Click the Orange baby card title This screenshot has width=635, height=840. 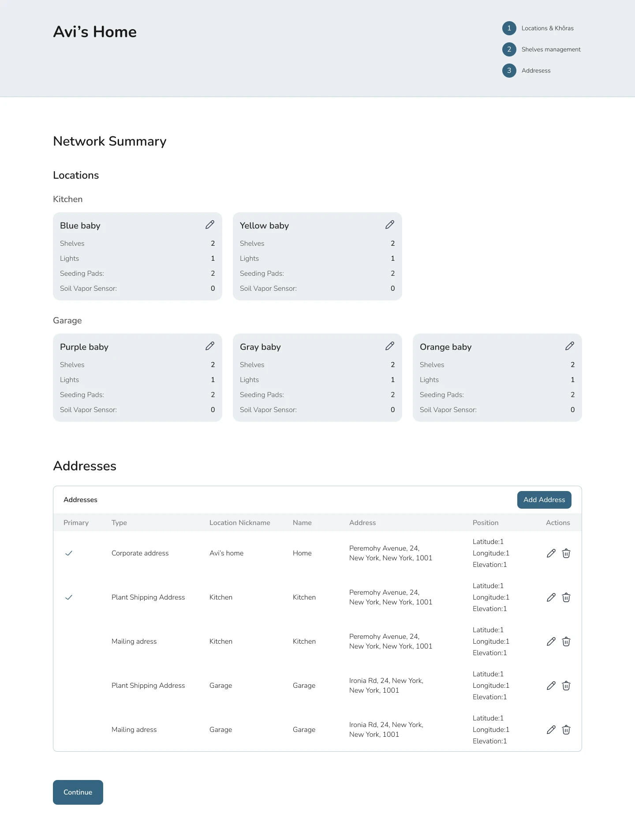point(446,347)
